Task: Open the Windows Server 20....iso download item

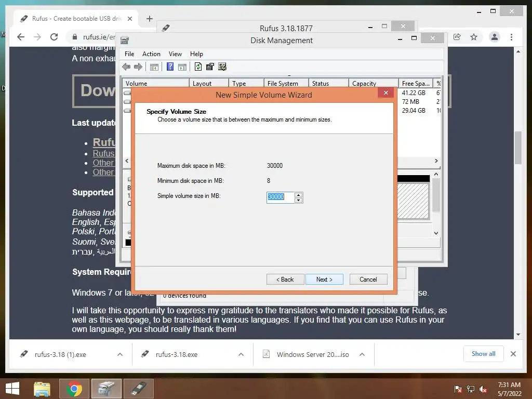Action: click(313, 354)
